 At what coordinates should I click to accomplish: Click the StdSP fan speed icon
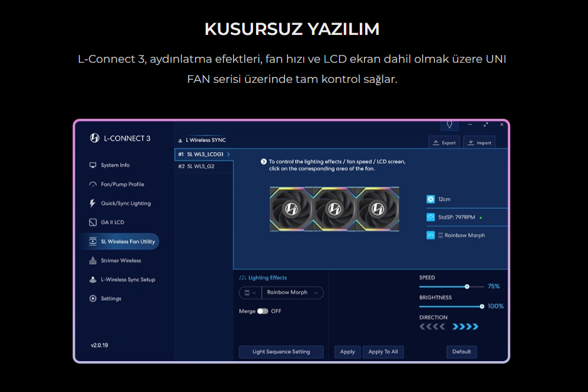[430, 217]
